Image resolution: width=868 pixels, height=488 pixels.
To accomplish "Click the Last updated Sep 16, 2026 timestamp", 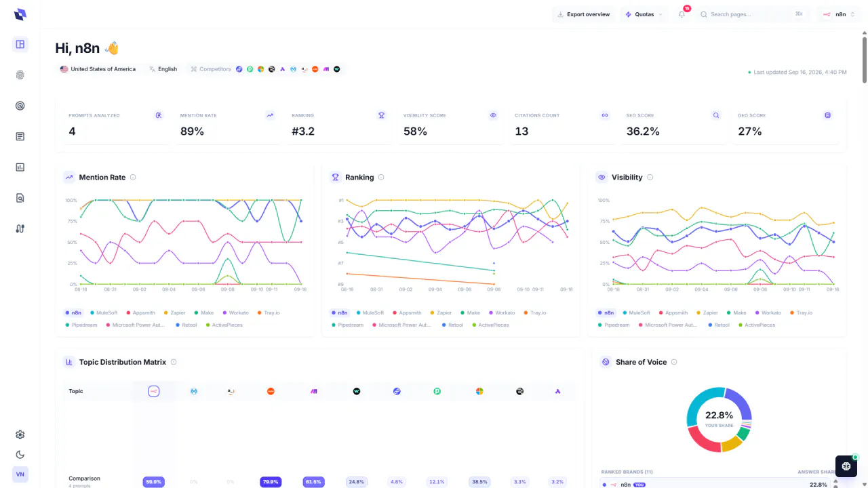I will [797, 72].
